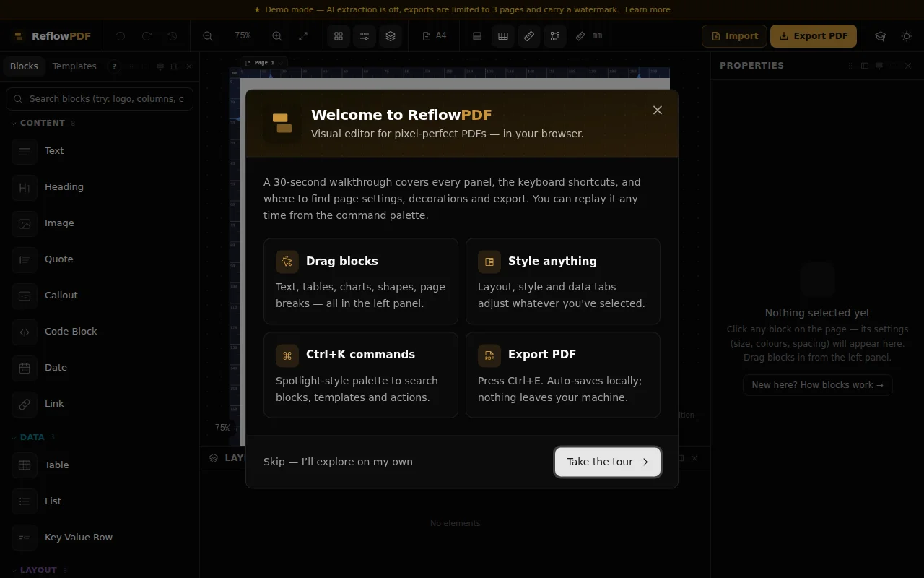Click the Undo icon in toolbar
Screen dimensions: 924x578
click(120, 36)
